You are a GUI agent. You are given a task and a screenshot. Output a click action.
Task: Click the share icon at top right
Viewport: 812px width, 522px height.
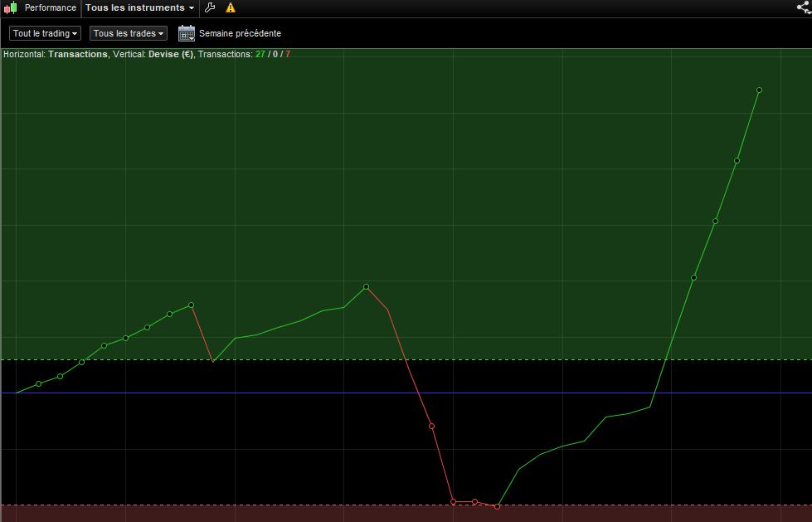pyautogui.click(x=804, y=7)
